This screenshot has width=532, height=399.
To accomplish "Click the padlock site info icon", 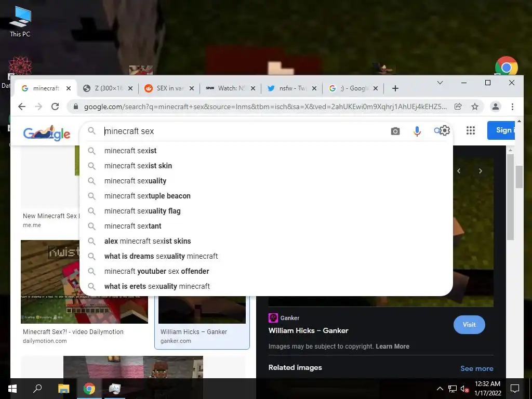I will click(76, 107).
